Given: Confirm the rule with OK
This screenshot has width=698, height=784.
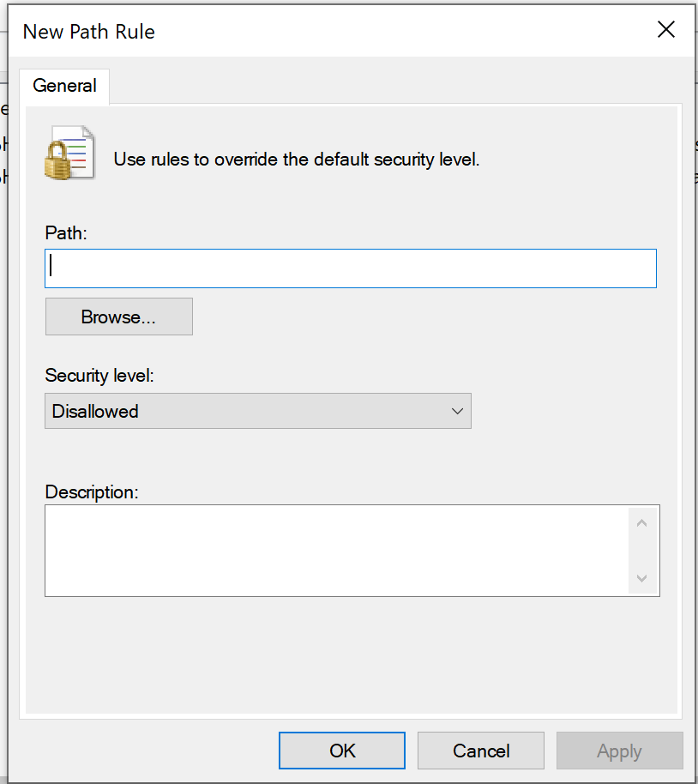Looking at the screenshot, I should 342,751.
